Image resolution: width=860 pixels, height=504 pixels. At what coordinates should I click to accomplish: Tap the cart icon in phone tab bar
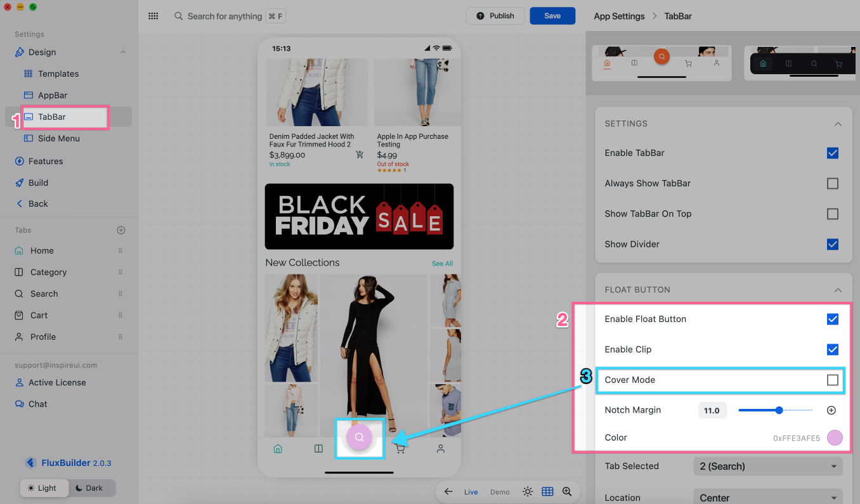coord(400,449)
